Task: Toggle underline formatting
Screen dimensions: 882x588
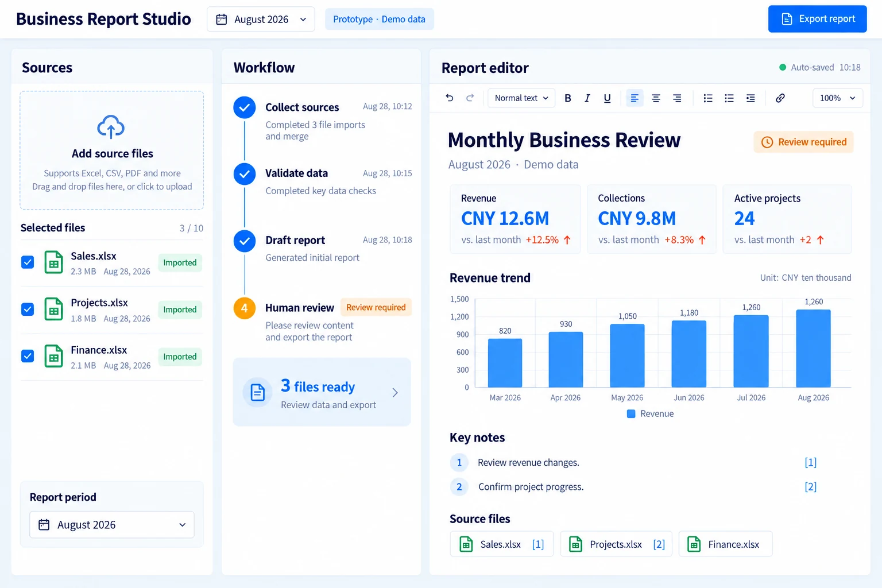Action: click(607, 98)
